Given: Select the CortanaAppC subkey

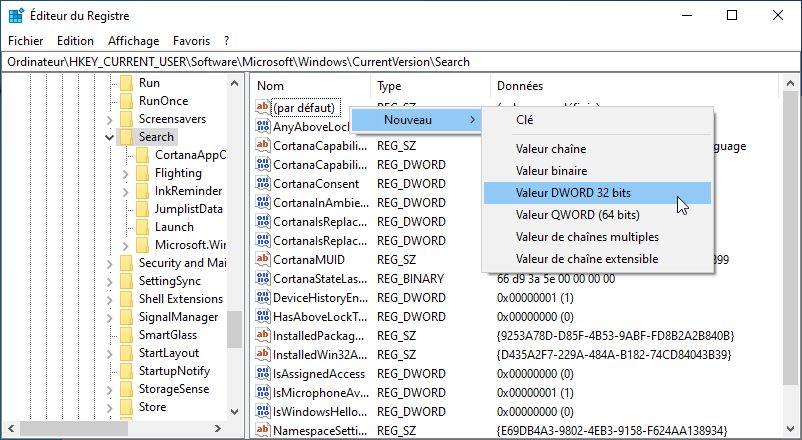Looking at the screenshot, I should tap(190, 155).
